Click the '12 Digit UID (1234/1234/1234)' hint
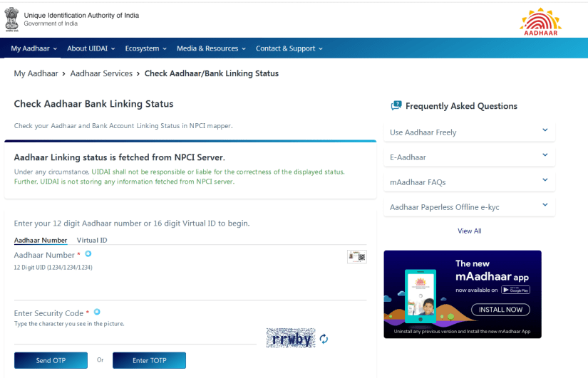This screenshot has height=378, width=588. pyautogui.click(x=53, y=268)
